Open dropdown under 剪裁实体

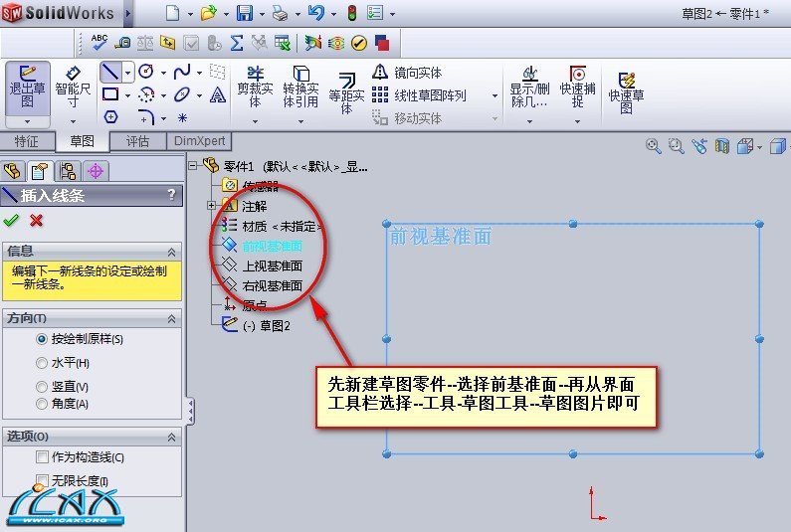point(255,121)
